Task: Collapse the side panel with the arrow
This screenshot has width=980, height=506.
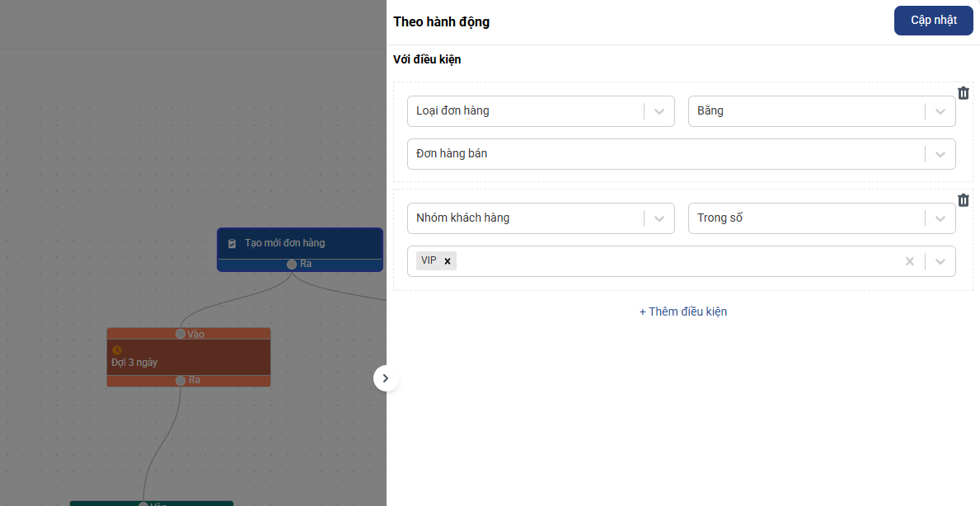Action: pyautogui.click(x=386, y=378)
